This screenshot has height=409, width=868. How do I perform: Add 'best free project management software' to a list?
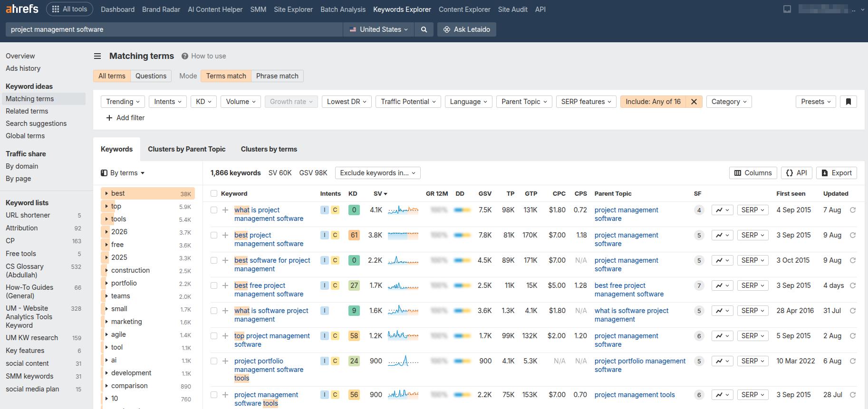coord(225,285)
